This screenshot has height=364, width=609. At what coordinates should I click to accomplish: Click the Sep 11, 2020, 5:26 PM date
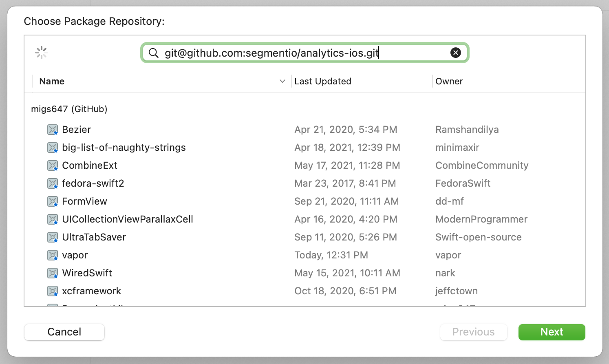tap(346, 237)
